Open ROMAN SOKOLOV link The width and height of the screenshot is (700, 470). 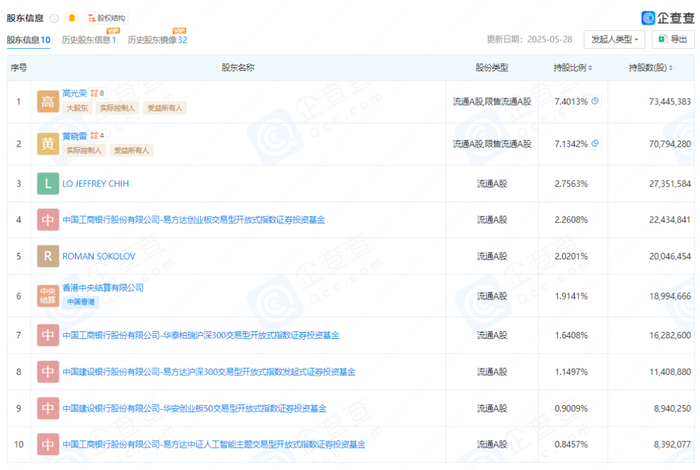click(99, 256)
